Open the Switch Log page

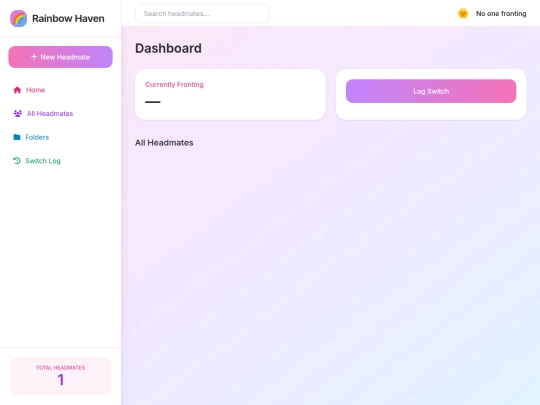(x=61, y=161)
